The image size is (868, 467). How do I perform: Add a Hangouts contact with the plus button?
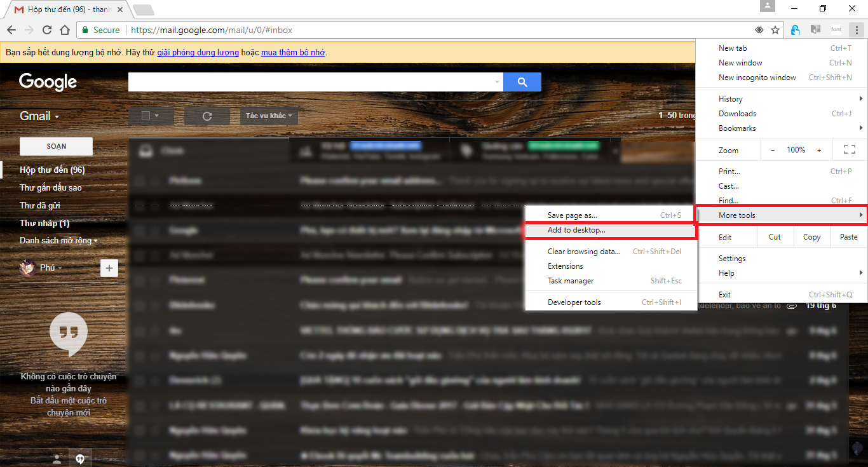click(109, 268)
